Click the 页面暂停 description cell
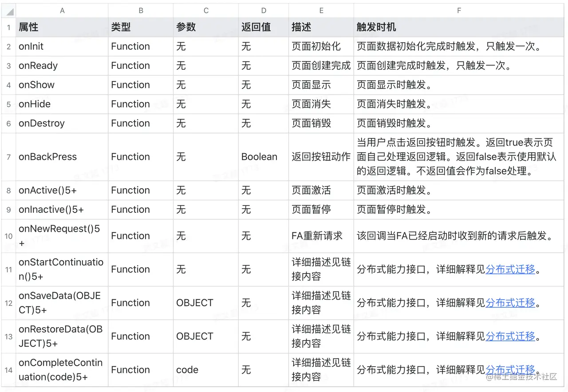 321,210
